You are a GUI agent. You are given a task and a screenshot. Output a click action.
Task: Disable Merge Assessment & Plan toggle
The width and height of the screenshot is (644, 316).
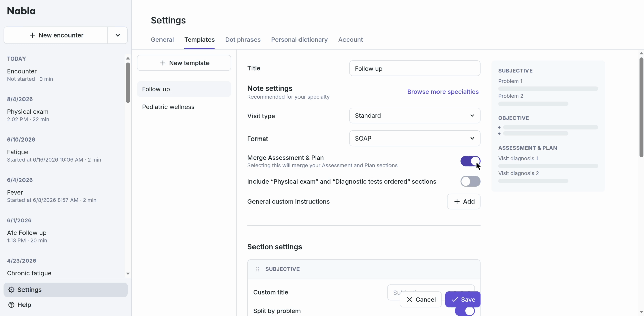(470, 161)
